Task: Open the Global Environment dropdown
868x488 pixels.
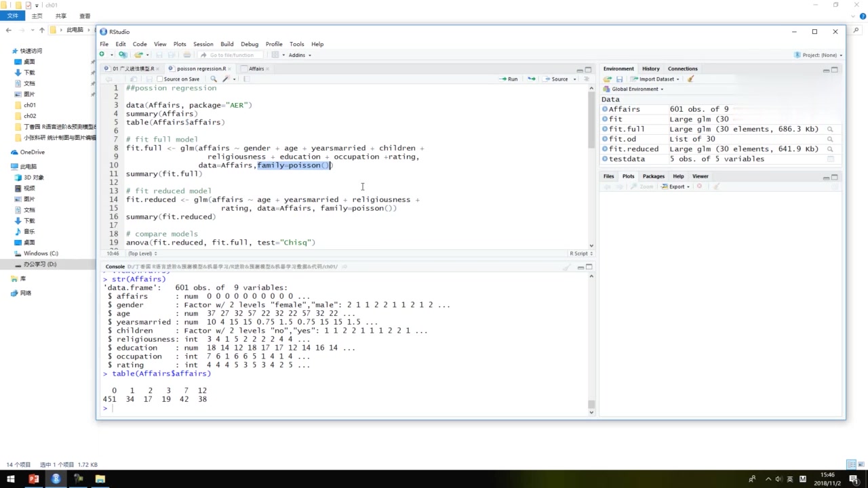Action: coord(633,89)
